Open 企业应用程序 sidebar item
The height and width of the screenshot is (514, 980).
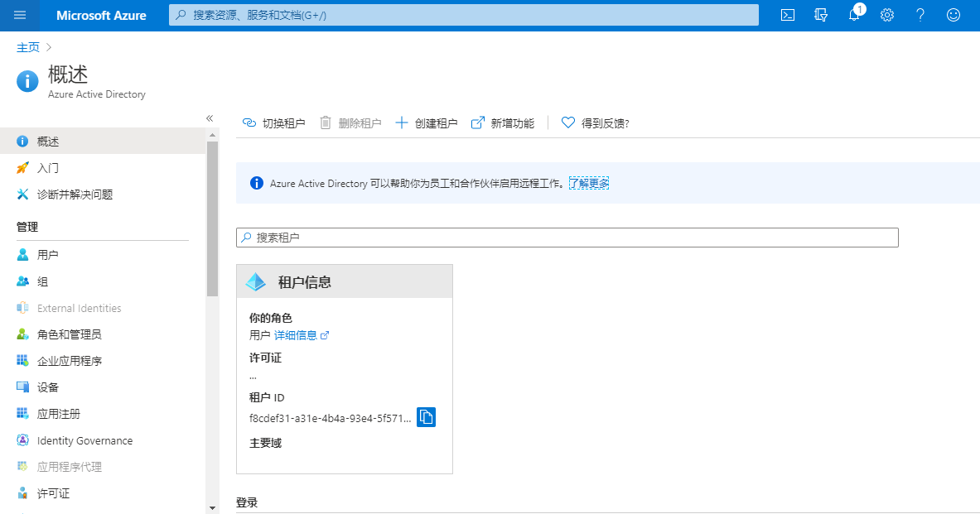point(103,361)
